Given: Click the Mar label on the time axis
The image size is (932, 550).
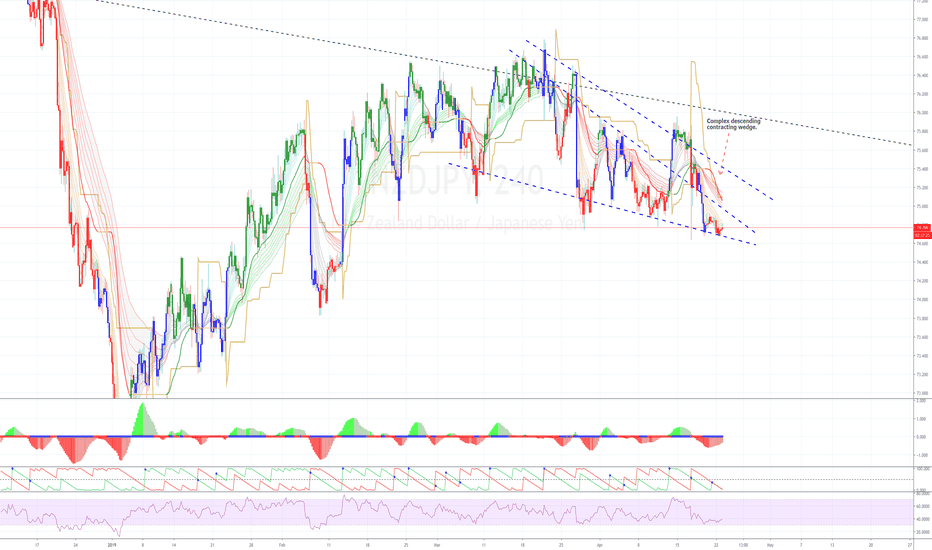Looking at the screenshot, I should click(x=437, y=545).
